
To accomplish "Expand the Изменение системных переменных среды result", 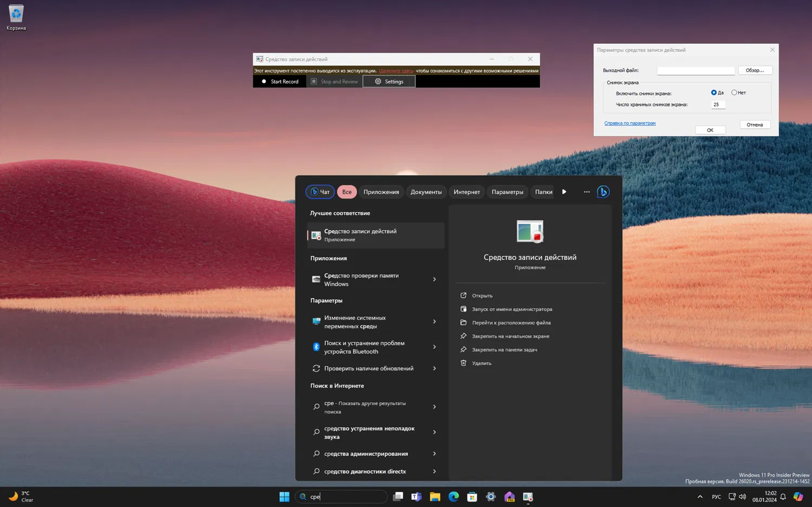I will click(434, 321).
